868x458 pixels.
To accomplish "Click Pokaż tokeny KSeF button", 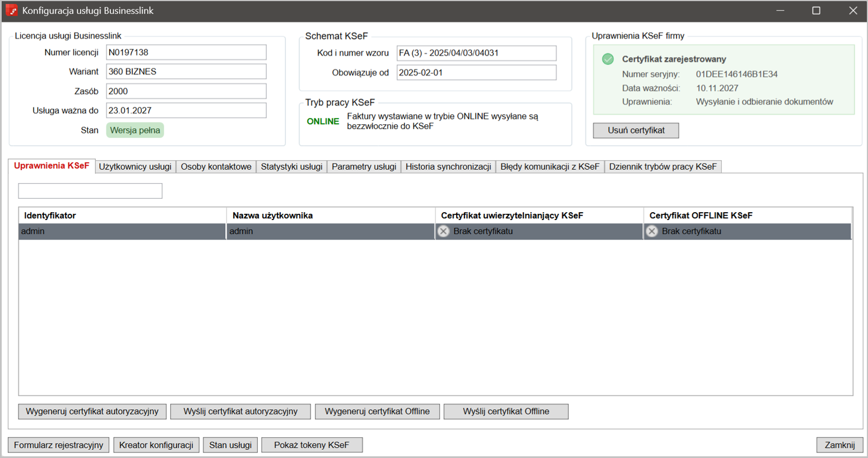I will click(312, 445).
